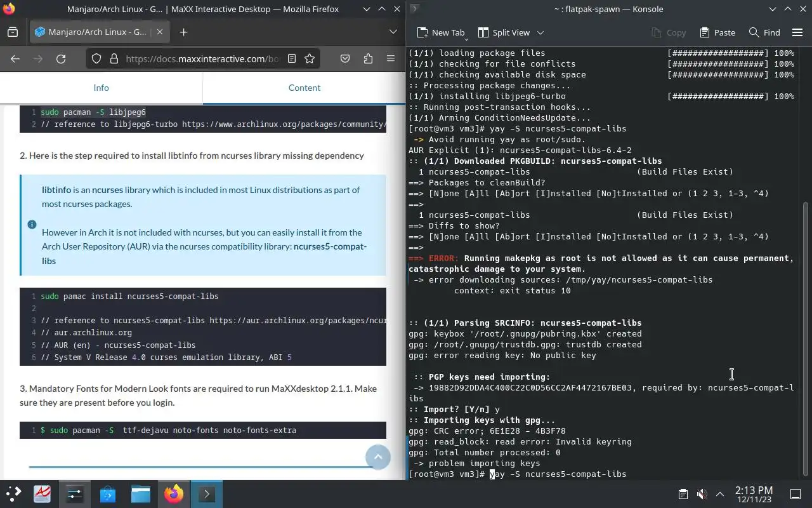Open Firefox View (recent browsing) icon
The width and height of the screenshot is (812, 508).
pos(13,32)
